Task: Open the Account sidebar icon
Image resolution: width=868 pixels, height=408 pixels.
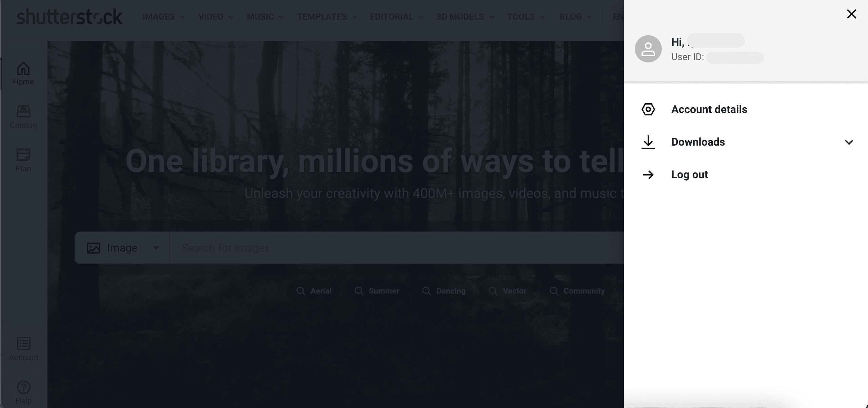Action: click(23, 343)
